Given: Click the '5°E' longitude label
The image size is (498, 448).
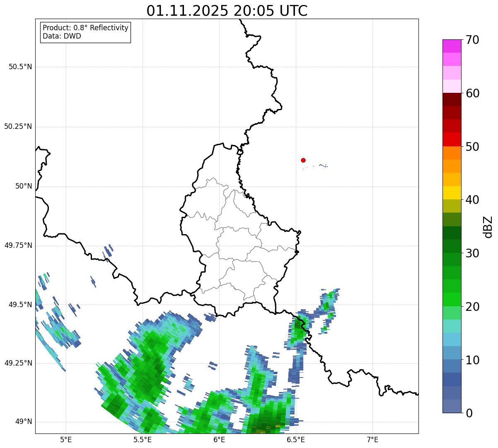Looking at the screenshot, I should click(66, 439).
